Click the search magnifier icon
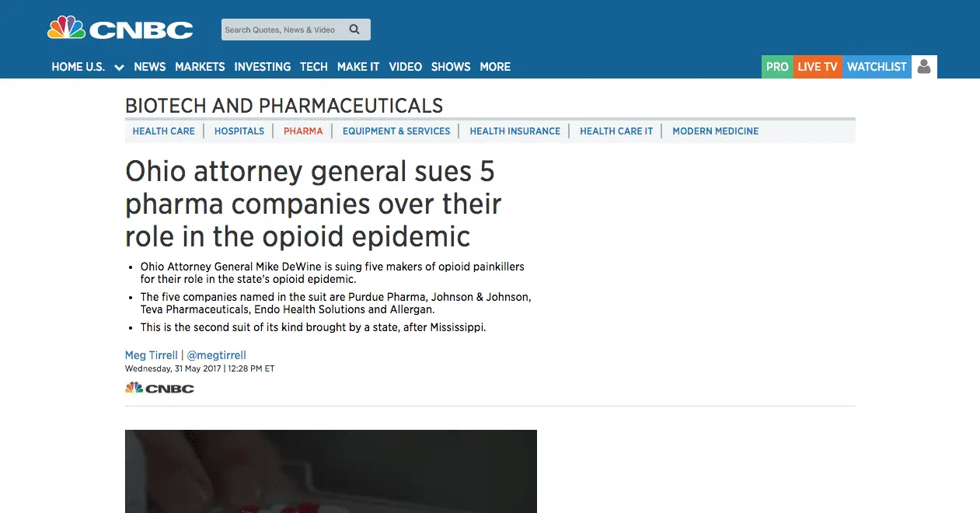The image size is (980, 513). (x=354, y=30)
